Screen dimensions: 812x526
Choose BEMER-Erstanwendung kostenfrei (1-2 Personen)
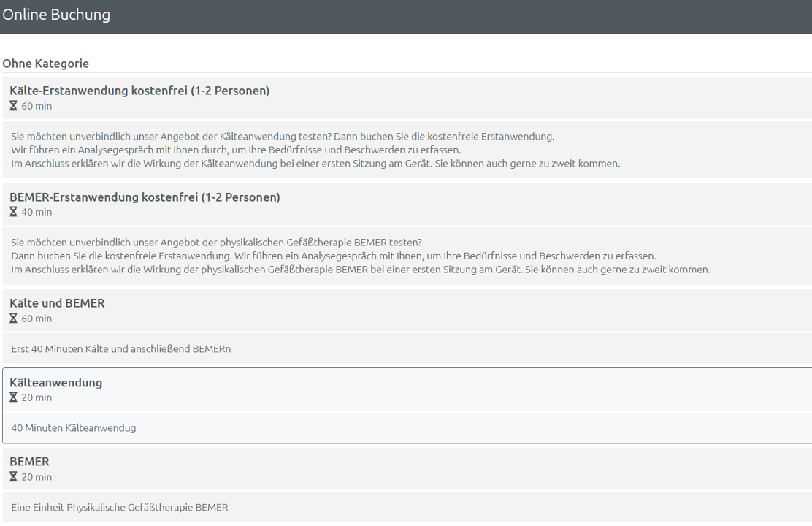tap(145, 197)
